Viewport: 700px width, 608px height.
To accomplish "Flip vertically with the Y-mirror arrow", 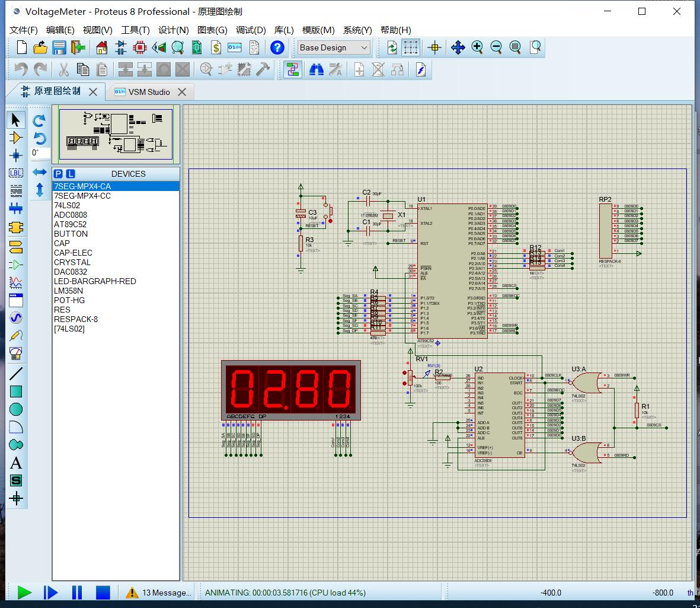I will pyautogui.click(x=39, y=190).
